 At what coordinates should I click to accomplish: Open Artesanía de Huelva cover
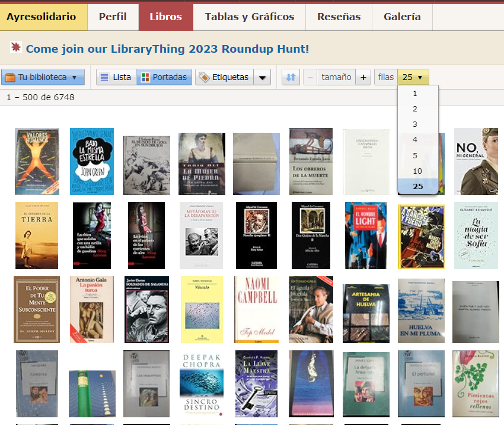pos(366,314)
